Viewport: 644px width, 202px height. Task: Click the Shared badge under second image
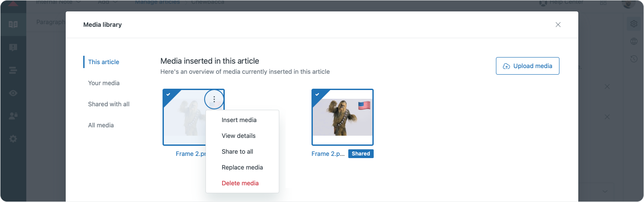(x=361, y=154)
